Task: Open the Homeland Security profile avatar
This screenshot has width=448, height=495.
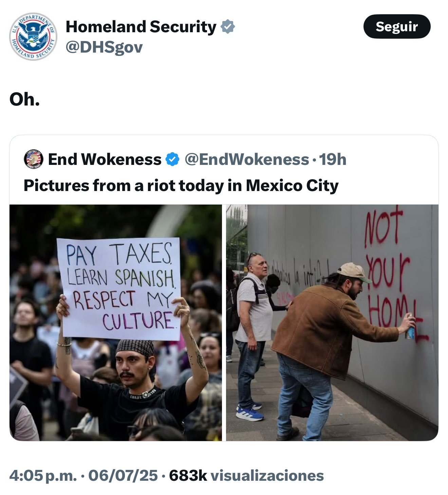Action: (33, 36)
